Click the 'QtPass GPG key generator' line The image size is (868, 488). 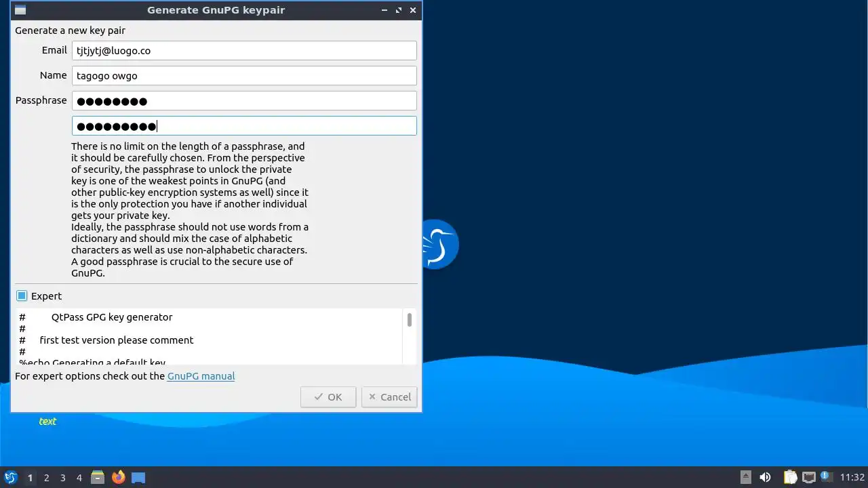tap(112, 317)
